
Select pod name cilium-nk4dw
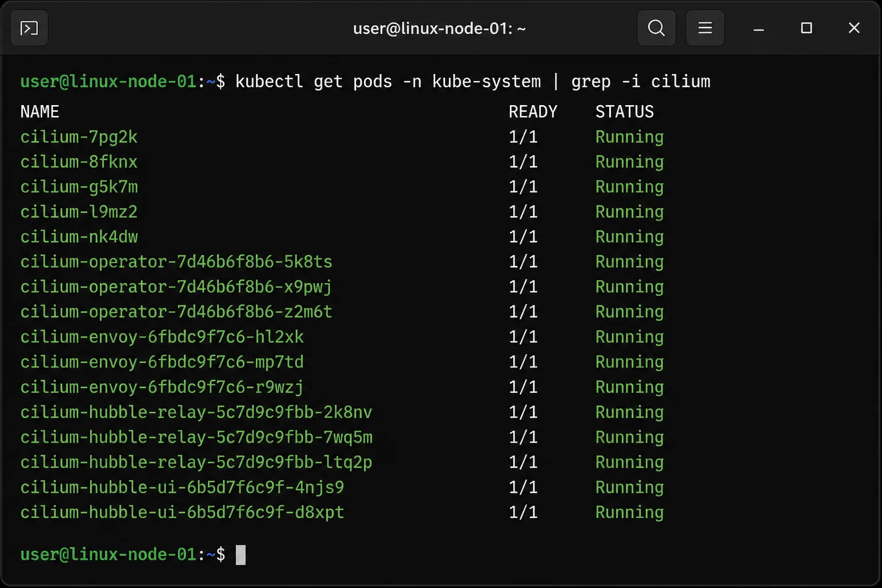(79, 237)
